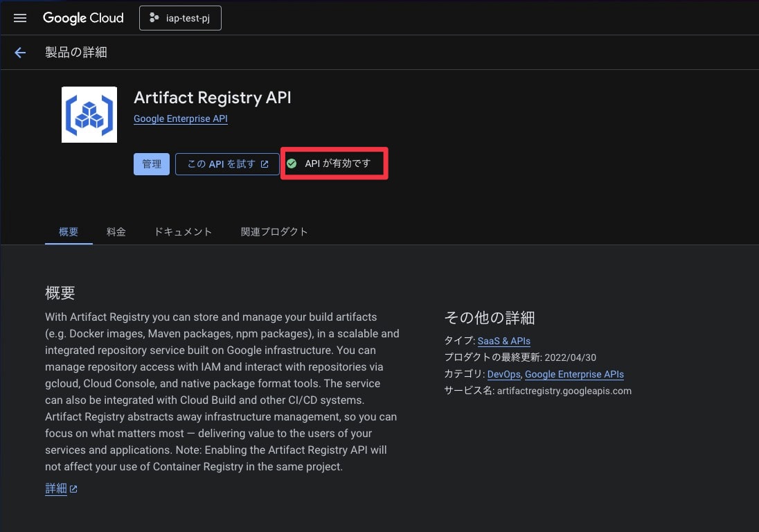Click the その他の詳細 heading
Screen dimensions: 759x532
click(x=490, y=317)
